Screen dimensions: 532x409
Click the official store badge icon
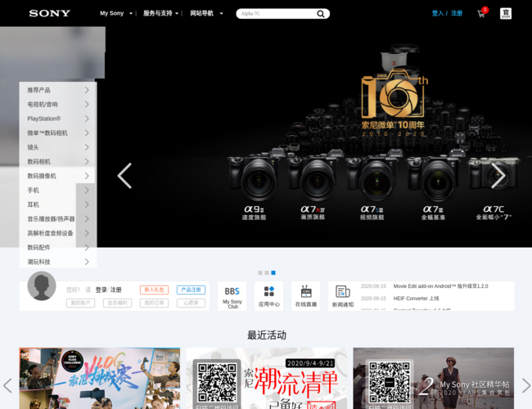(x=506, y=14)
